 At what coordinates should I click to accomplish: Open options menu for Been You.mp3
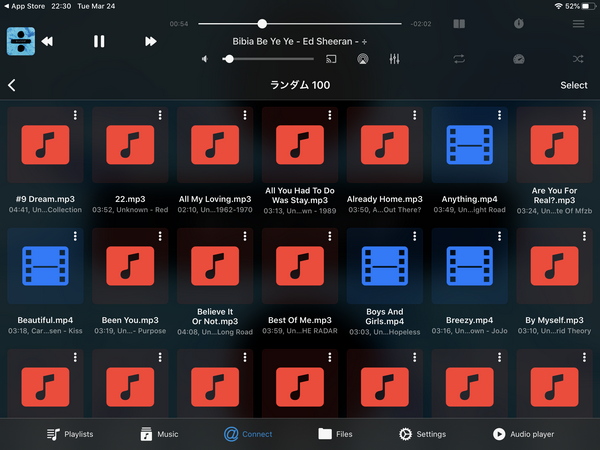pyautogui.click(x=160, y=236)
